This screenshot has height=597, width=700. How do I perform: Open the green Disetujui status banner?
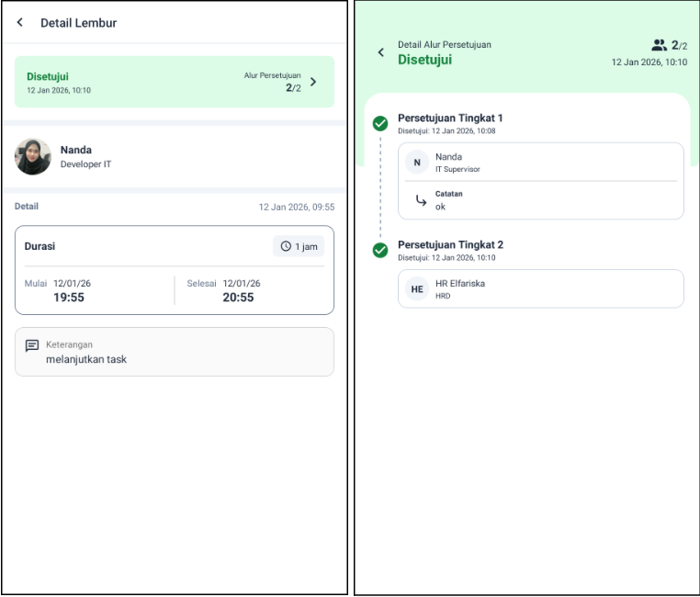(174, 82)
